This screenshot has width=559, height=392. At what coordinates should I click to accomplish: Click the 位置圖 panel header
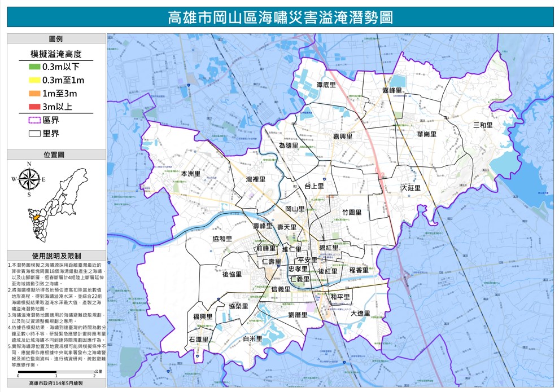[x=56, y=155]
